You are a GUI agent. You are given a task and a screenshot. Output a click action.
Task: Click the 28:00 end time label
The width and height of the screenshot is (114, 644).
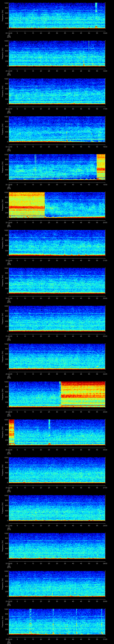coord(105,525)
